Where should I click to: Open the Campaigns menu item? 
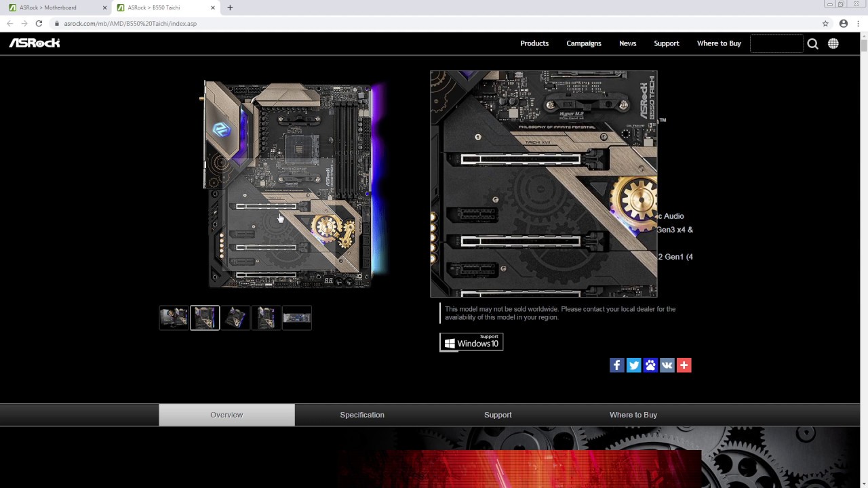click(584, 43)
